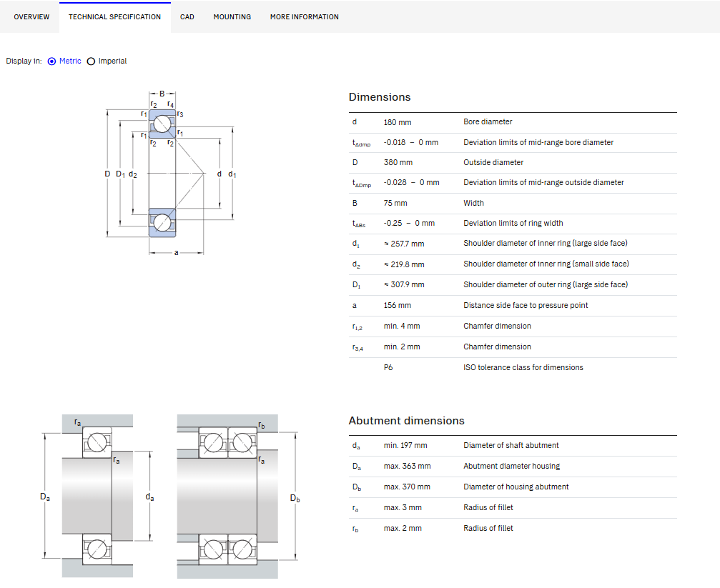
Task: Click the Width description in the B row
Action: click(473, 203)
